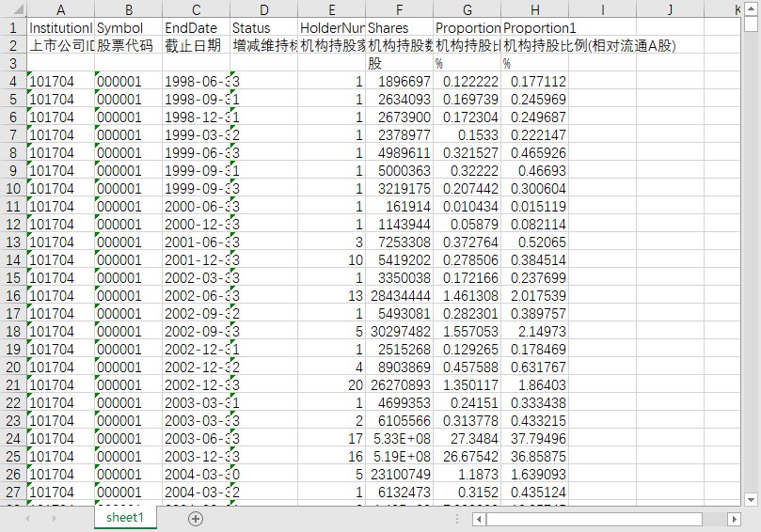Select column G header

tap(467, 9)
